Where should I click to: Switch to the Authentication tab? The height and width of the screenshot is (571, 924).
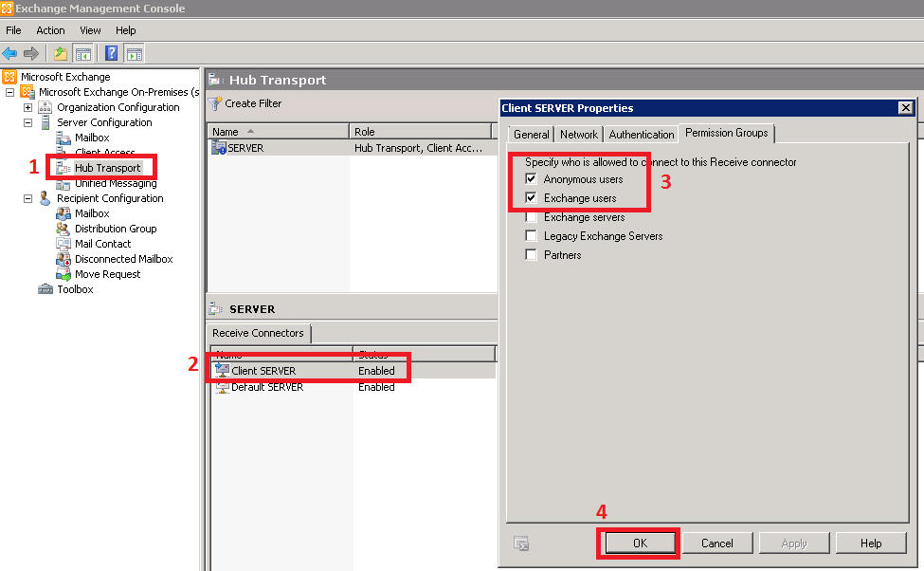[x=642, y=135]
